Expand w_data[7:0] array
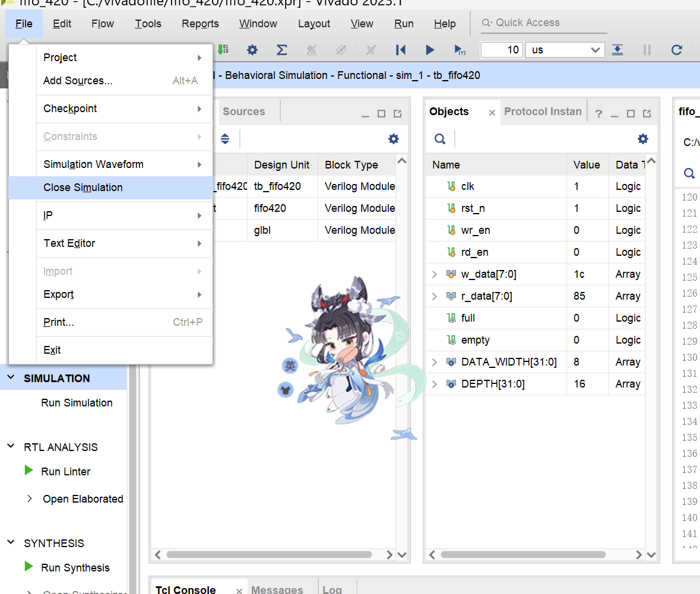700x594 pixels. pos(435,274)
